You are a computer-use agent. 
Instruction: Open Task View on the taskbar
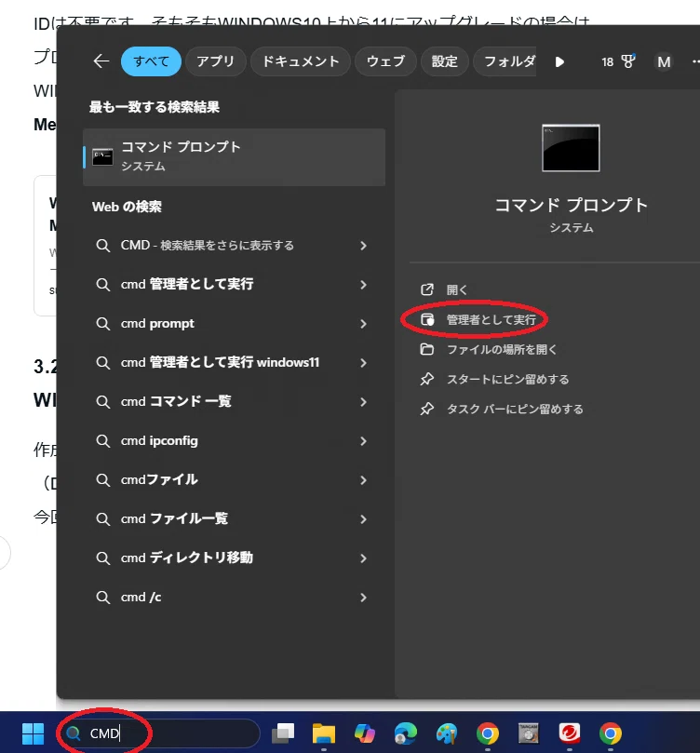tap(283, 733)
